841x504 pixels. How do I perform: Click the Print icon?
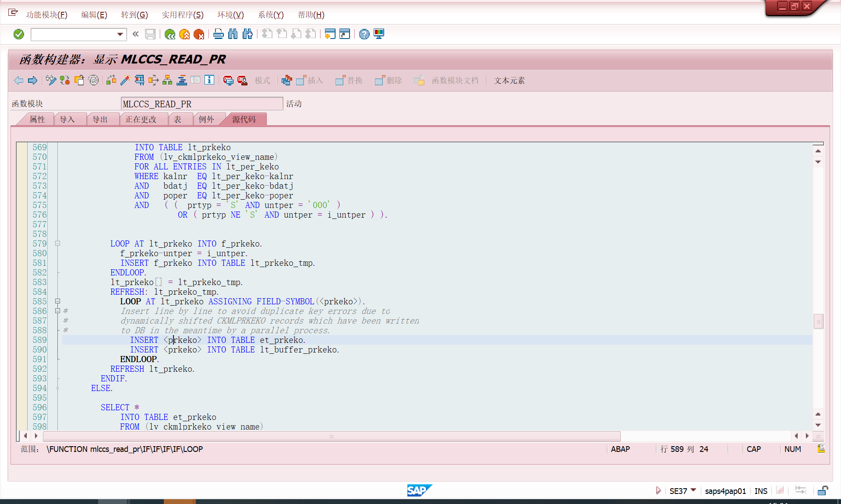click(x=219, y=34)
